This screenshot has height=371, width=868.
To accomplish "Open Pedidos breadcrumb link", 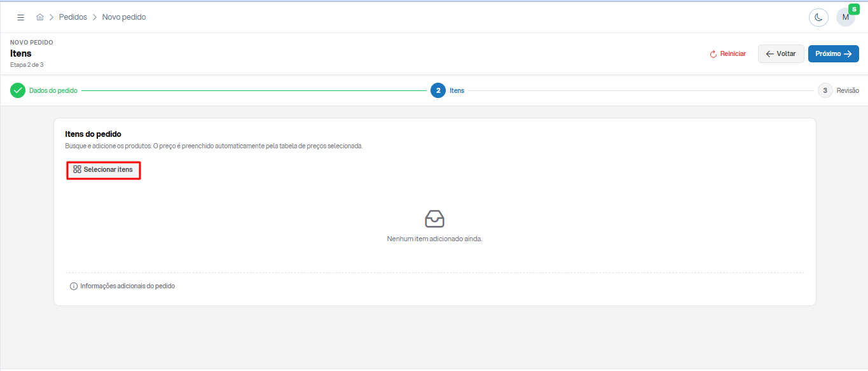I will coord(73,17).
